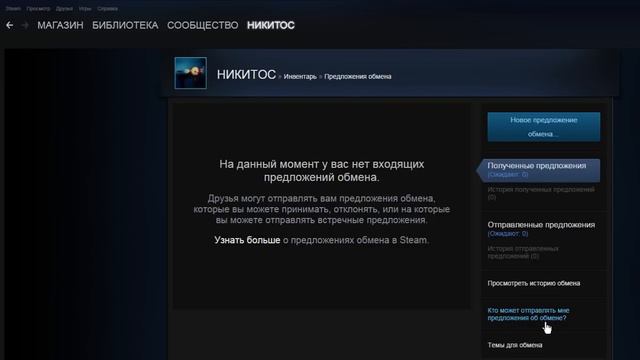Open the Справка menu

pos(107,9)
